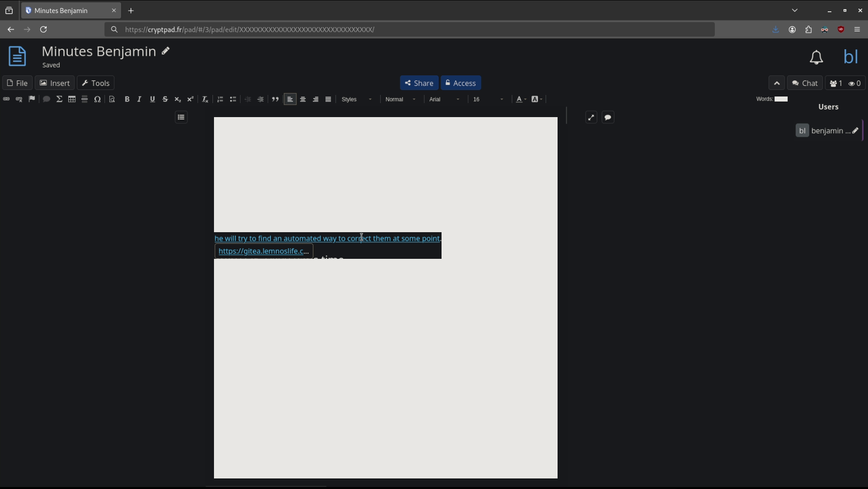
Task: Toggle underline formatting
Action: pos(152,100)
